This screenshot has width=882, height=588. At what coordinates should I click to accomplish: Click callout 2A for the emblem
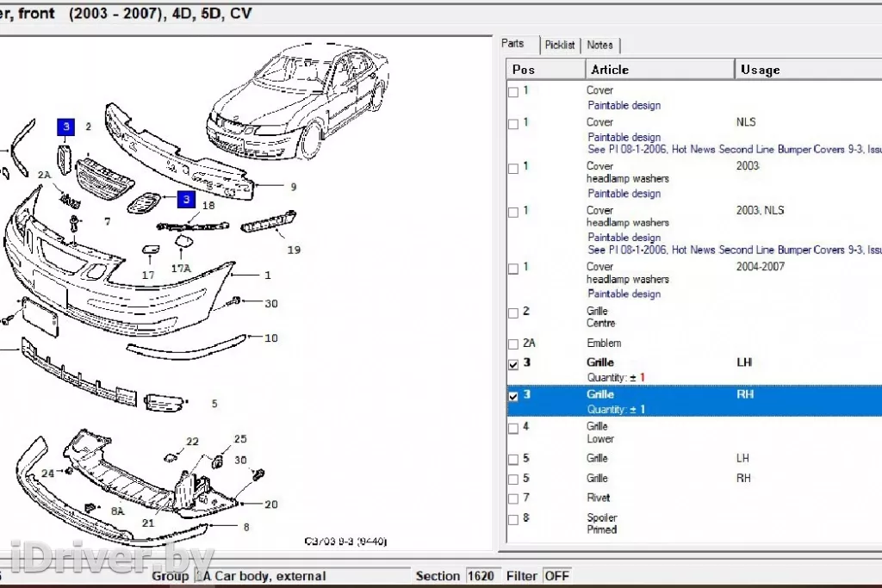pyautogui.click(x=45, y=175)
